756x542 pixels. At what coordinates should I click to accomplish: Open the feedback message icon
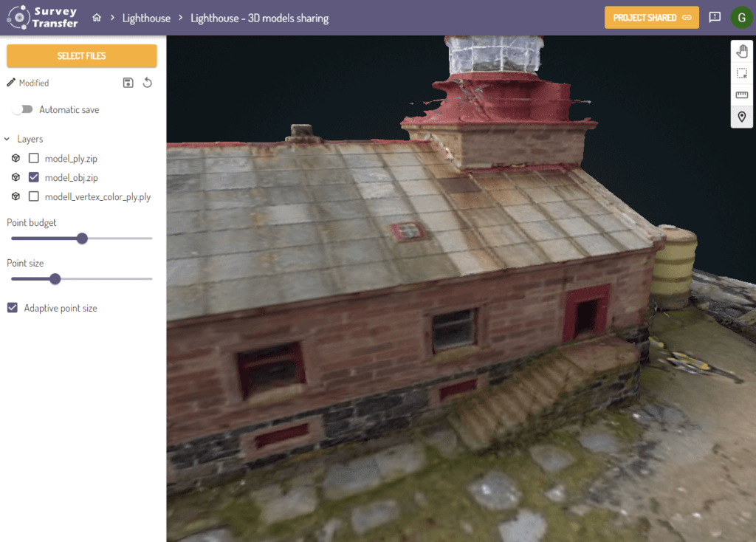715,17
